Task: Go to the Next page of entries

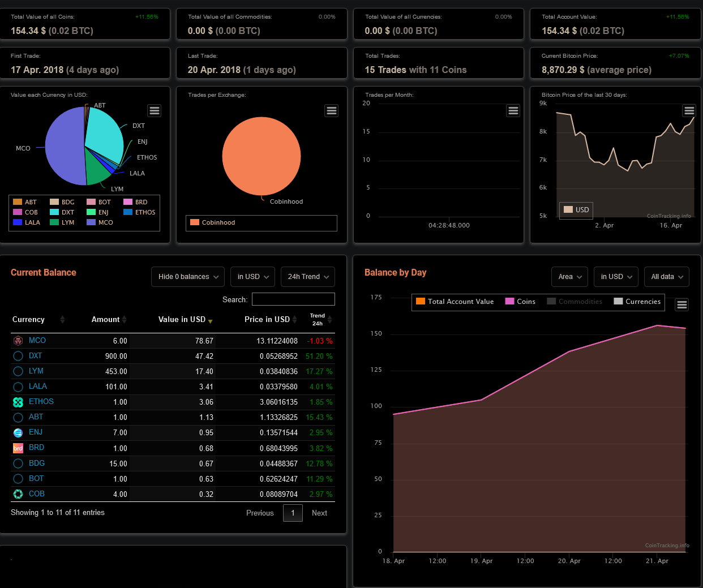Action: click(319, 513)
